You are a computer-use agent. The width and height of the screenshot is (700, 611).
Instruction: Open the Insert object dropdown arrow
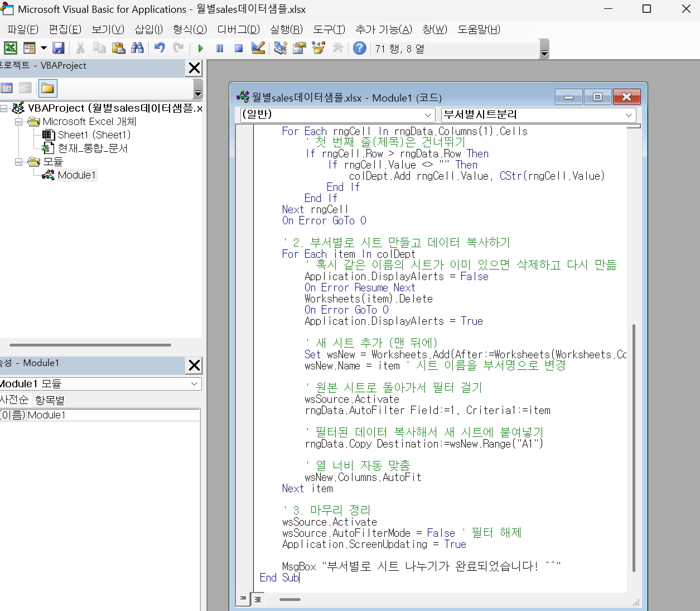44,48
